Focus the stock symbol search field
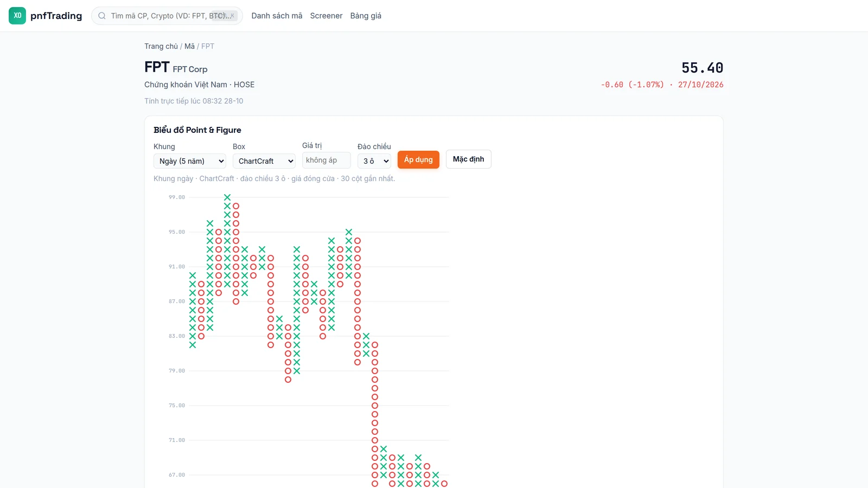Screen dimensions: 868x488 click(167, 16)
